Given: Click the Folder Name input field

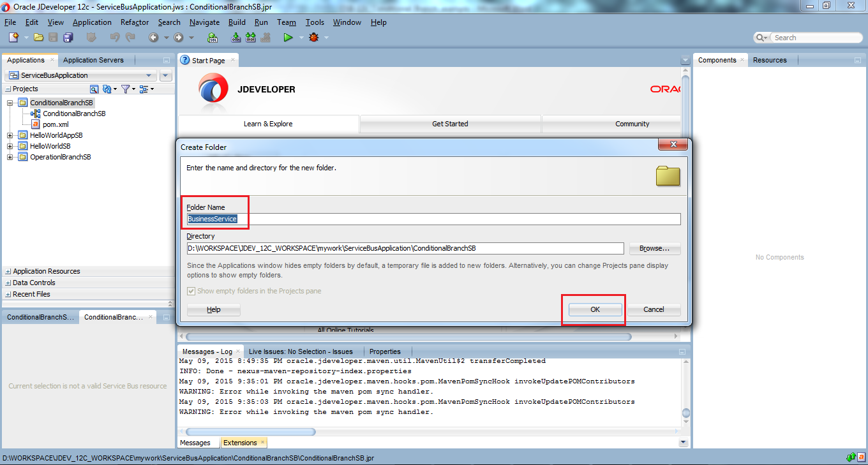Looking at the screenshot, I should [x=434, y=219].
